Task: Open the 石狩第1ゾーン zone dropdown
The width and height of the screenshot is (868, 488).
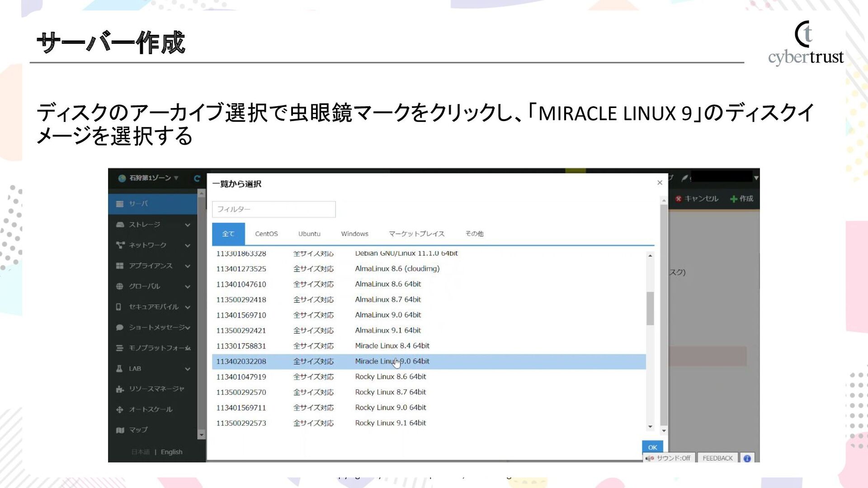Action: pos(149,178)
